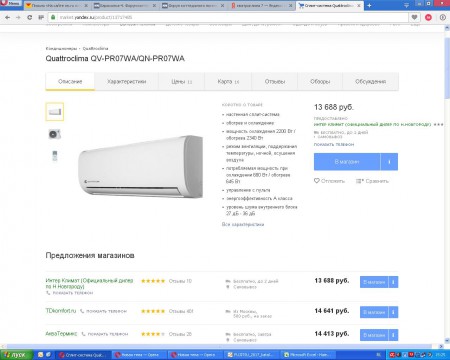The width and height of the screenshot is (450, 360).
Task: Click Показать телефон under the main price
Action: pyautogui.click(x=334, y=144)
